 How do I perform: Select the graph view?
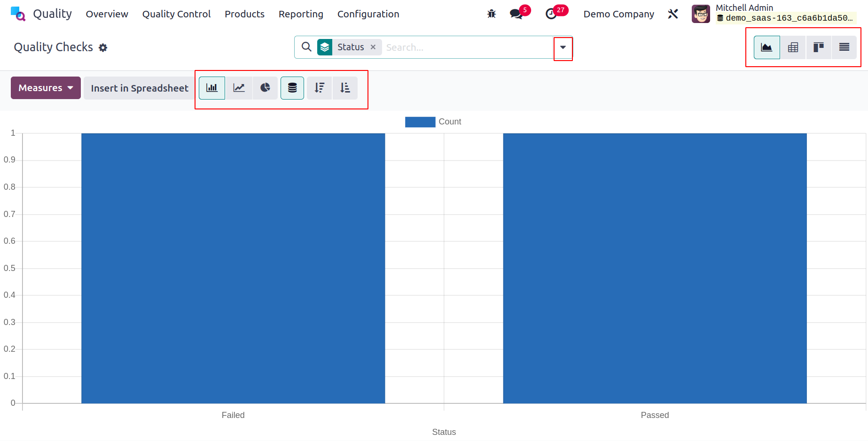[767, 47]
